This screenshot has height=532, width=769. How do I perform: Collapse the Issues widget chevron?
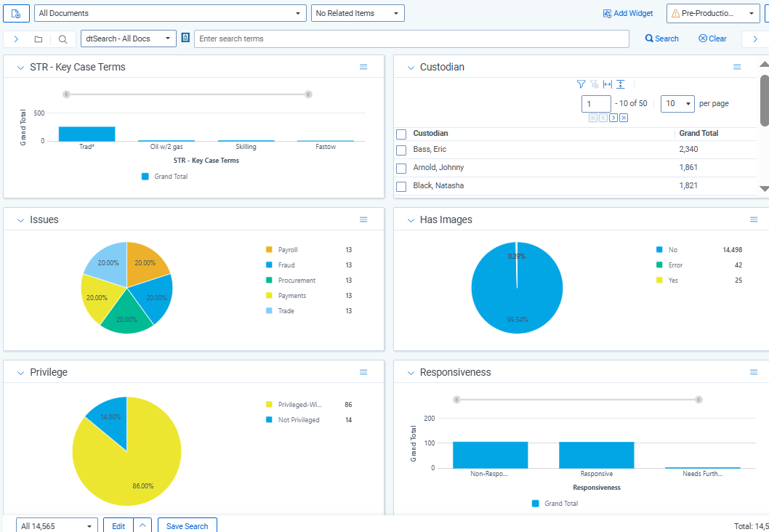pyautogui.click(x=20, y=221)
